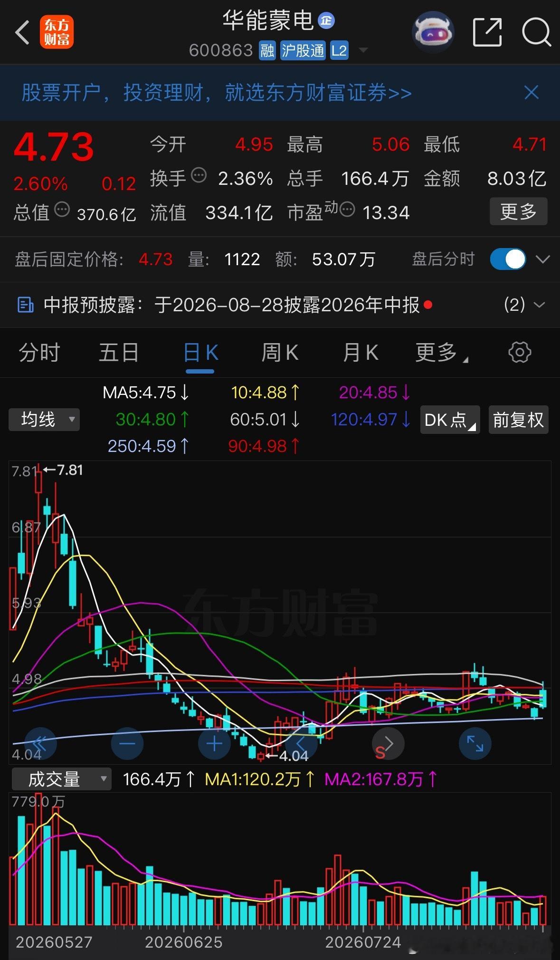Image resolution: width=560 pixels, height=960 pixels.
Task: Tap the 企 badge beside 华能蒙电
Action: pyautogui.click(x=326, y=20)
